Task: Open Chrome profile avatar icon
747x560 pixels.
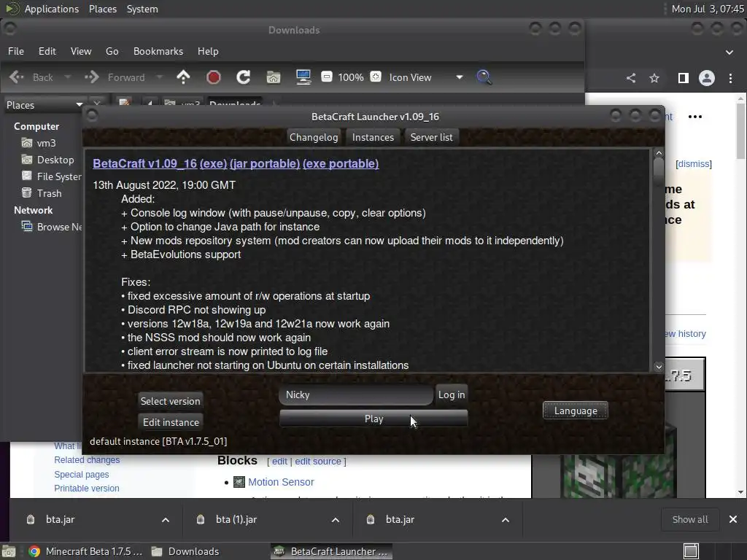Action: tap(707, 77)
